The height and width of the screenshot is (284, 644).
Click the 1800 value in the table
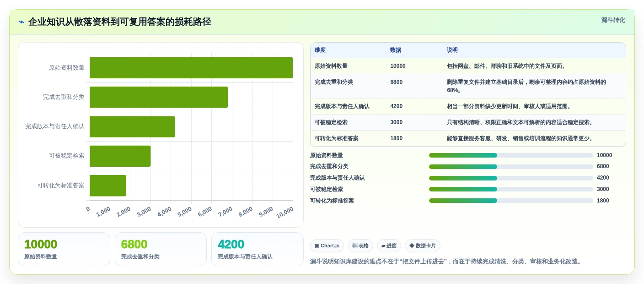coord(397,138)
